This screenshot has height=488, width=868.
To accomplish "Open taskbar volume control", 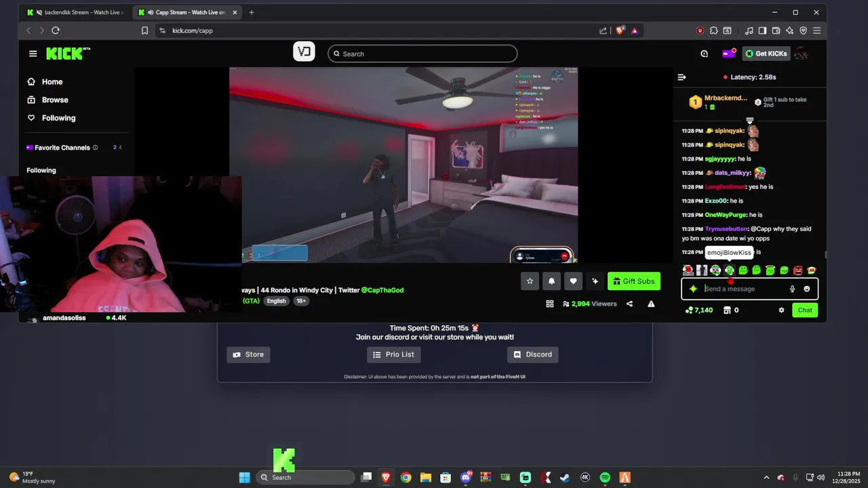I will pos(822,477).
